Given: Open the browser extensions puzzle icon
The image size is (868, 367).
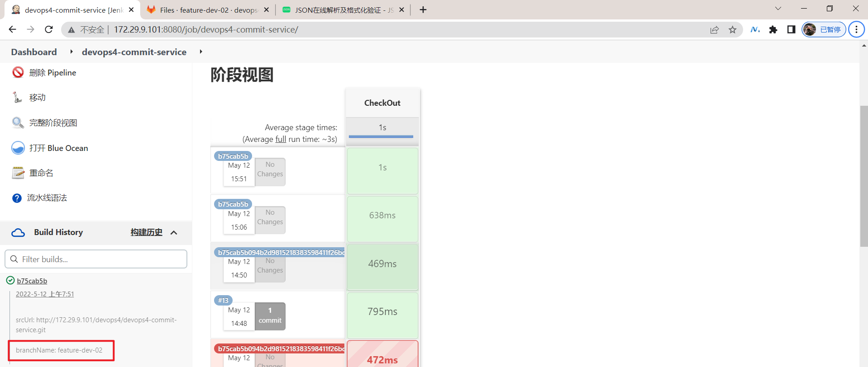Looking at the screenshot, I should click(773, 29).
